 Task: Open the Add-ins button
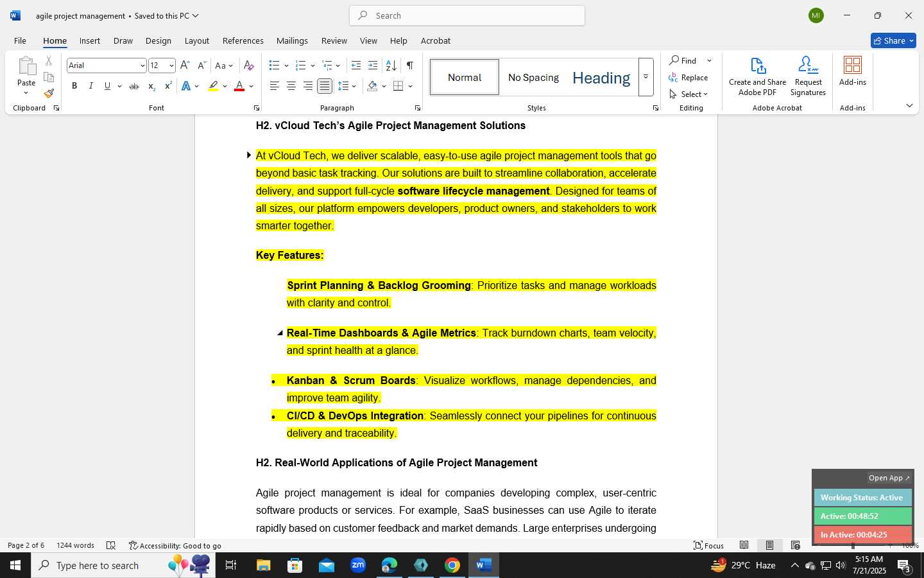coord(853,71)
